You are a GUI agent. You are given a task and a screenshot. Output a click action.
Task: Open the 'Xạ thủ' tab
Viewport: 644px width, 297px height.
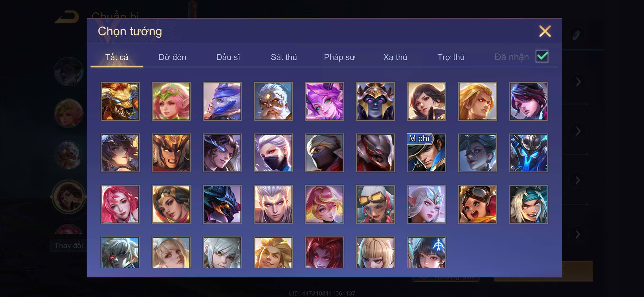pyautogui.click(x=395, y=57)
